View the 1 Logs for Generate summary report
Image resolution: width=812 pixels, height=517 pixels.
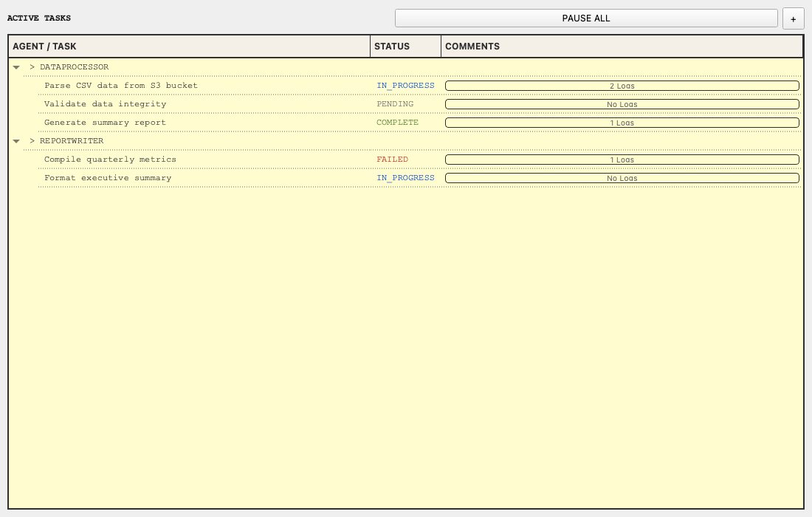coord(622,122)
